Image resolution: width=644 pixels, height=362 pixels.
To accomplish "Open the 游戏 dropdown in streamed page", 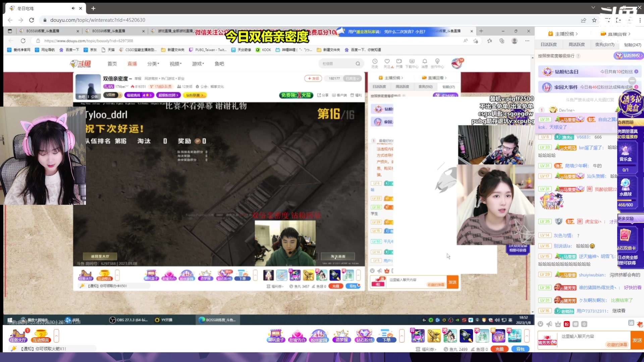I will click(x=198, y=64).
